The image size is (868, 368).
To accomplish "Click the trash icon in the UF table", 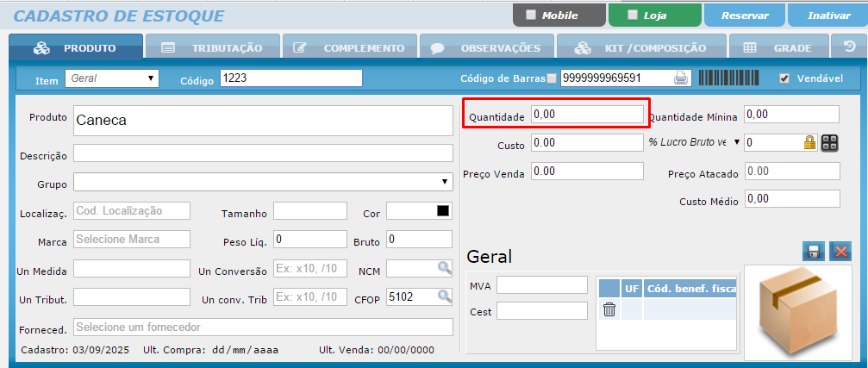I will click(x=609, y=310).
